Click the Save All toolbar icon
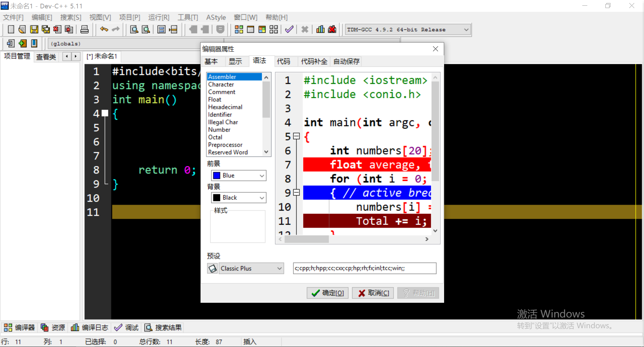Viewport: 644px width, 347px height. click(x=46, y=30)
